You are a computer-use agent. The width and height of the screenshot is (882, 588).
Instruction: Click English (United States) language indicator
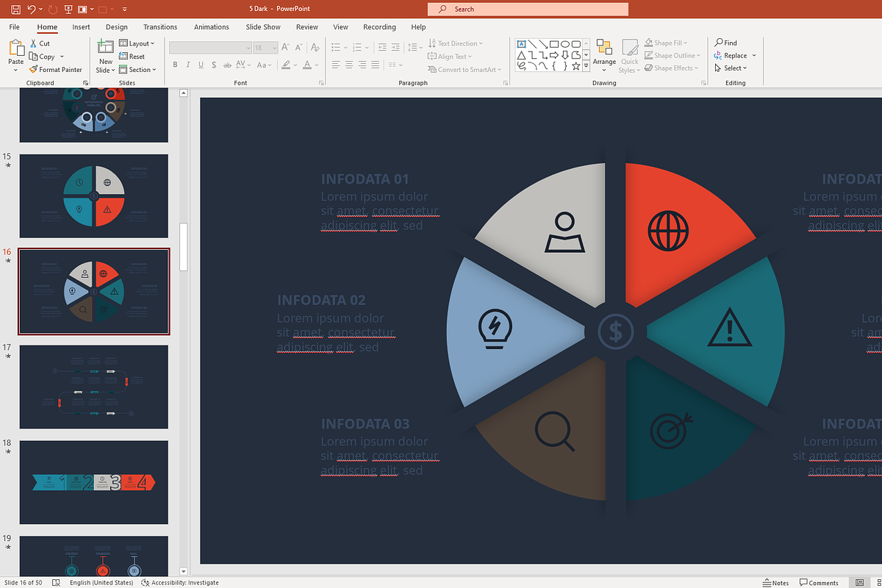[101, 583]
